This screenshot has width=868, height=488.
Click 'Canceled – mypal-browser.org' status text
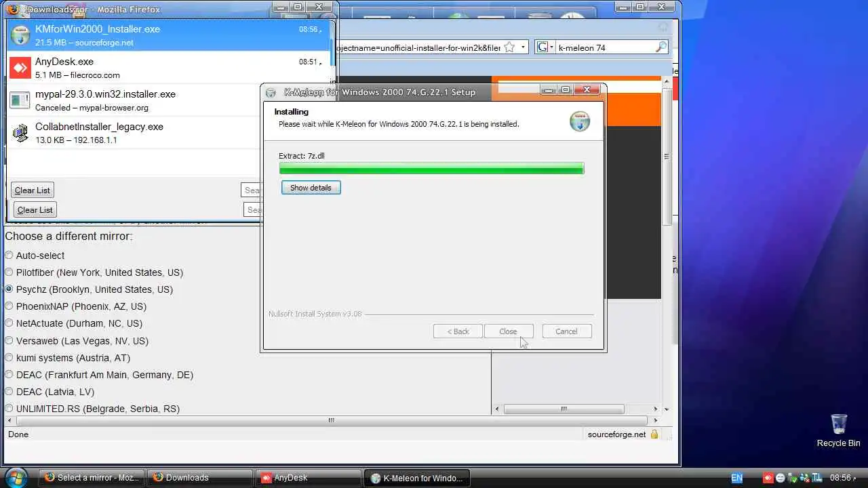(x=92, y=108)
